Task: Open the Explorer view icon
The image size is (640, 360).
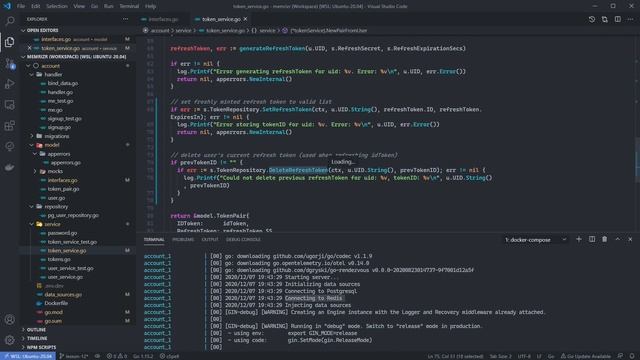Action: (x=10, y=42)
